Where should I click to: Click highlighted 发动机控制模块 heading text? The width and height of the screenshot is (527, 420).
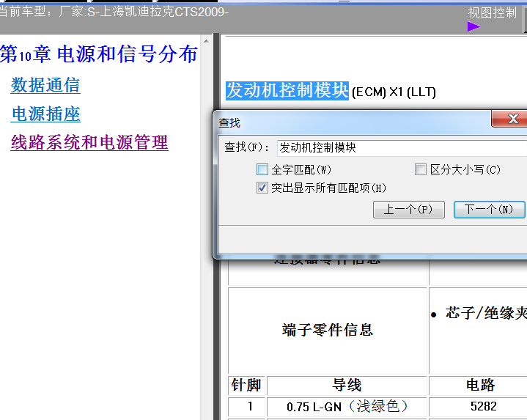click(287, 90)
